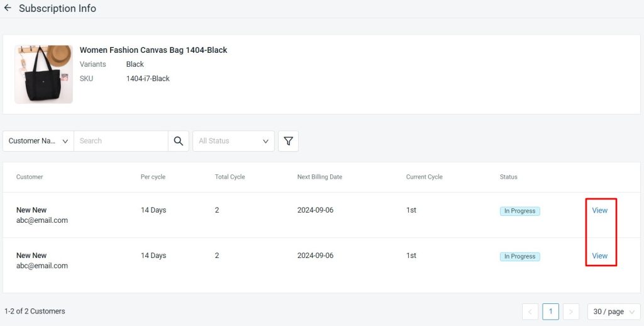The image size is (644, 326).
Task: Select page 1 in pagination
Action: coord(550,312)
